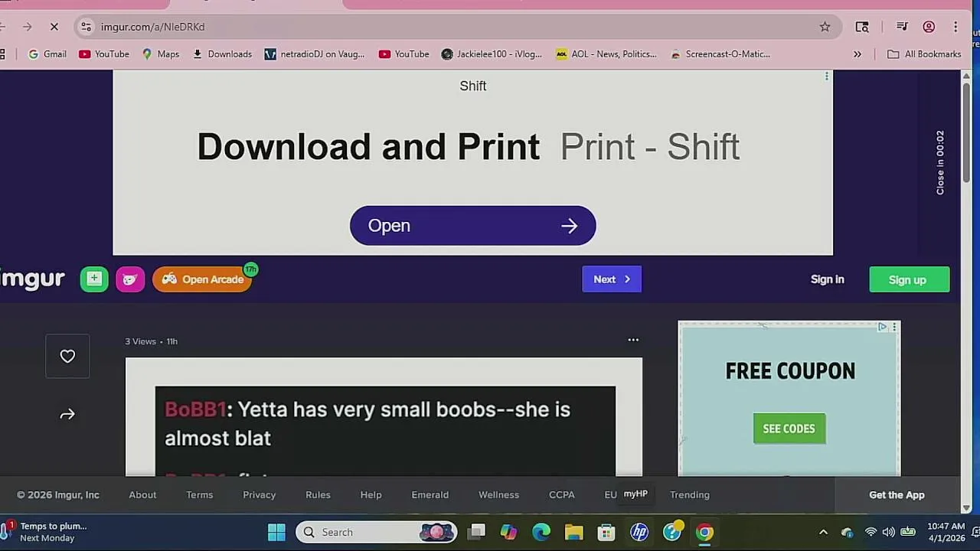The height and width of the screenshot is (551, 980).
Task: Open netradioDJ on Vaug... bookmark
Action: (x=315, y=54)
